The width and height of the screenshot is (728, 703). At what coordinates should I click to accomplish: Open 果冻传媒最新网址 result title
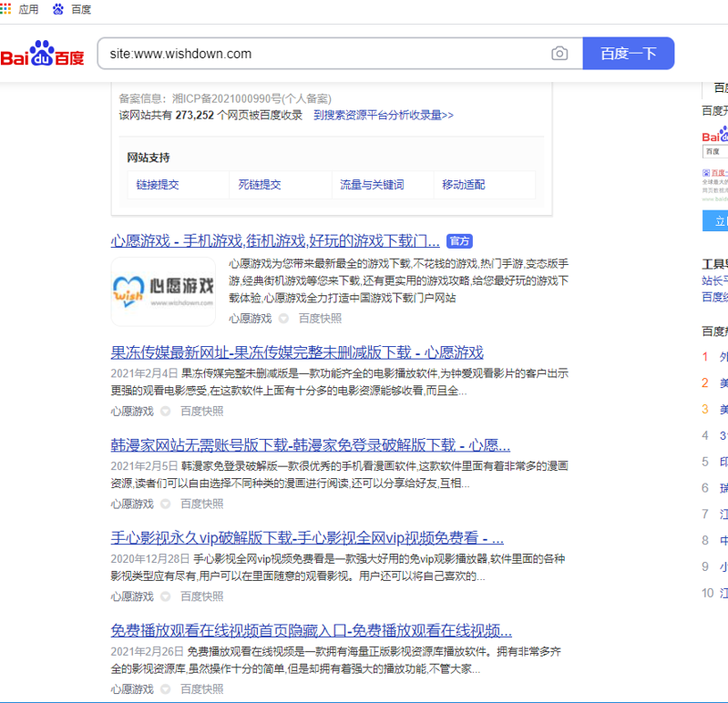click(x=297, y=352)
